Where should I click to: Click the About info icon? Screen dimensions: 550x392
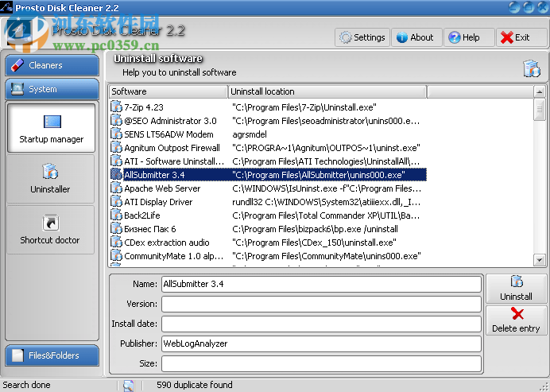click(x=402, y=37)
